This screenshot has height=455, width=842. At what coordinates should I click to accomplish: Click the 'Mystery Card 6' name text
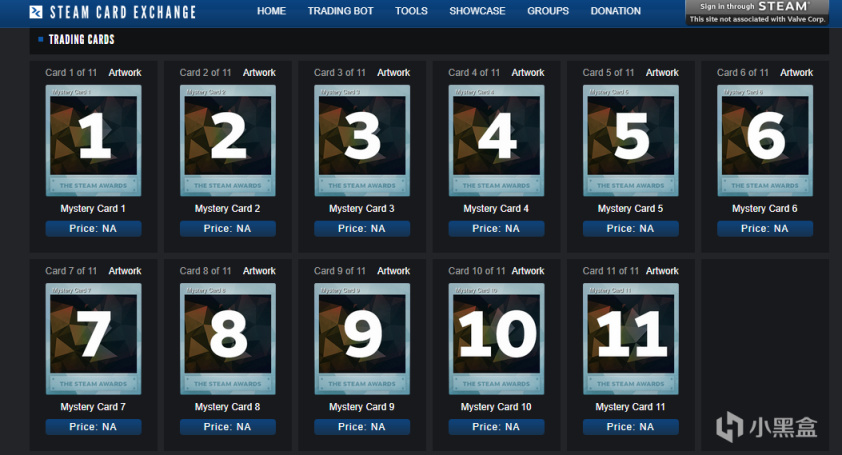765,208
